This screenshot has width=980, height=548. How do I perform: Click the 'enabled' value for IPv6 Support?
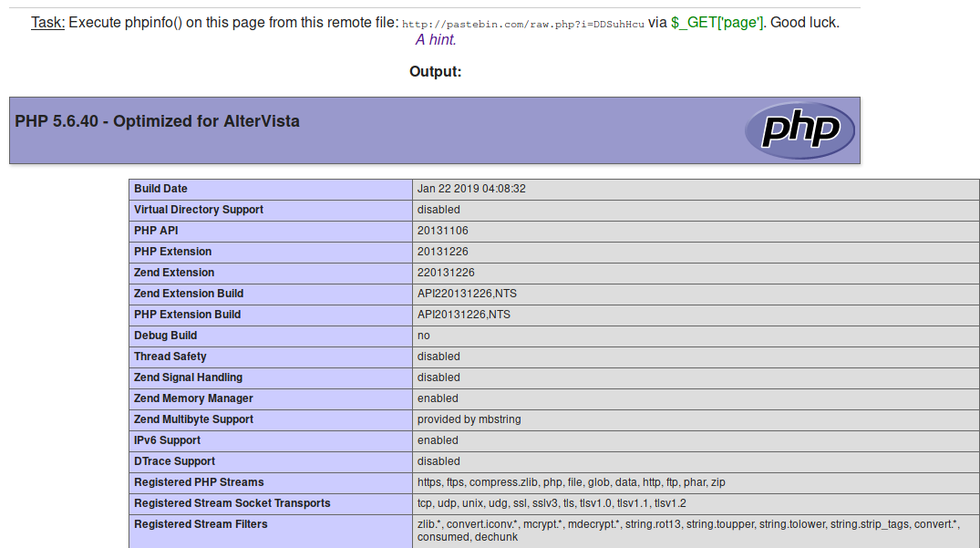coord(438,440)
